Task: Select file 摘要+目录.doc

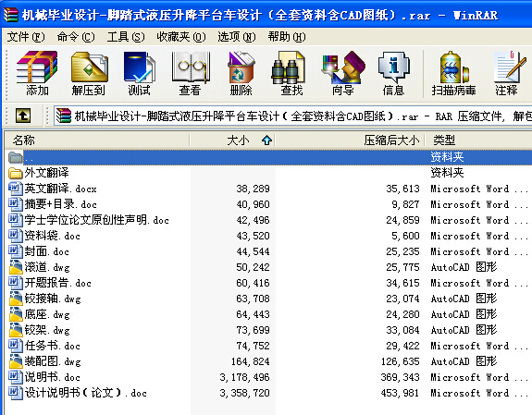Action: pos(61,204)
